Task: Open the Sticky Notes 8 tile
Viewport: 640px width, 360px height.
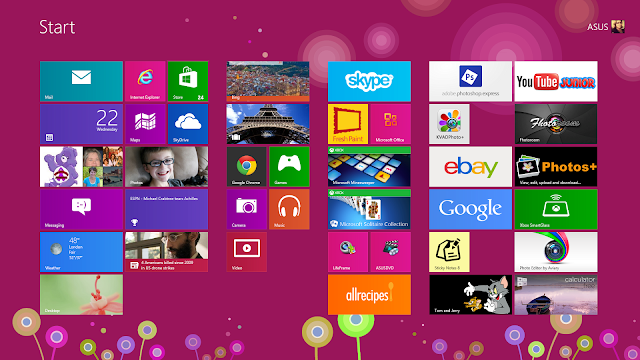Action: pos(449,252)
